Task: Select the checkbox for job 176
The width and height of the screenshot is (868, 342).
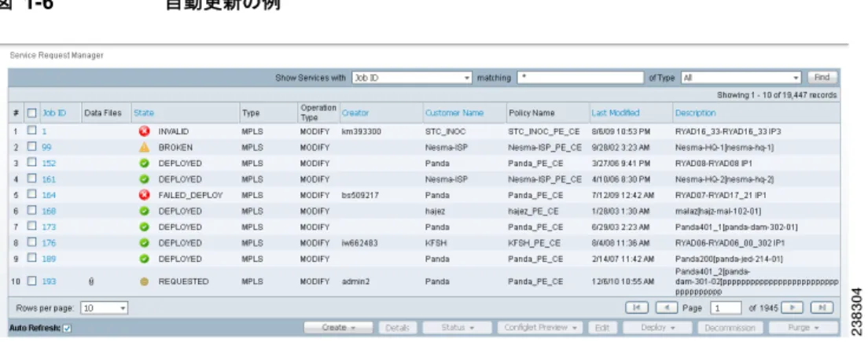Action: pyautogui.click(x=31, y=242)
